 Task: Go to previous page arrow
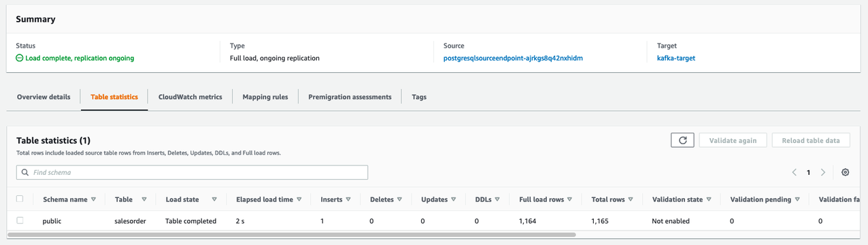(x=794, y=172)
